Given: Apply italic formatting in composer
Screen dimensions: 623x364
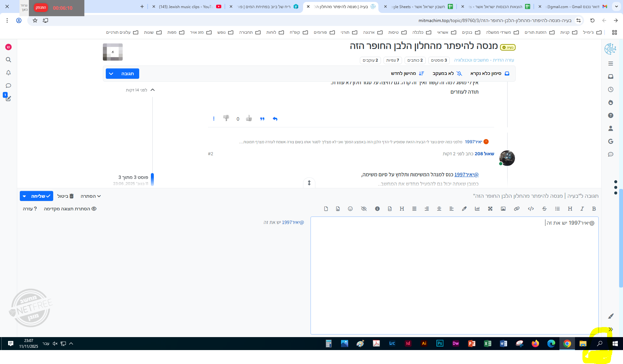Looking at the screenshot, I should click(x=582, y=209).
